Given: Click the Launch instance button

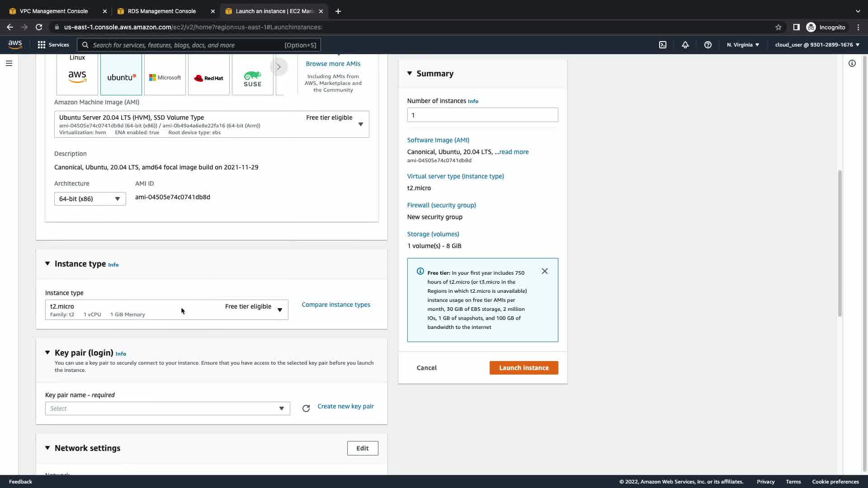Looking at the screenshot, I should [524, 368].
